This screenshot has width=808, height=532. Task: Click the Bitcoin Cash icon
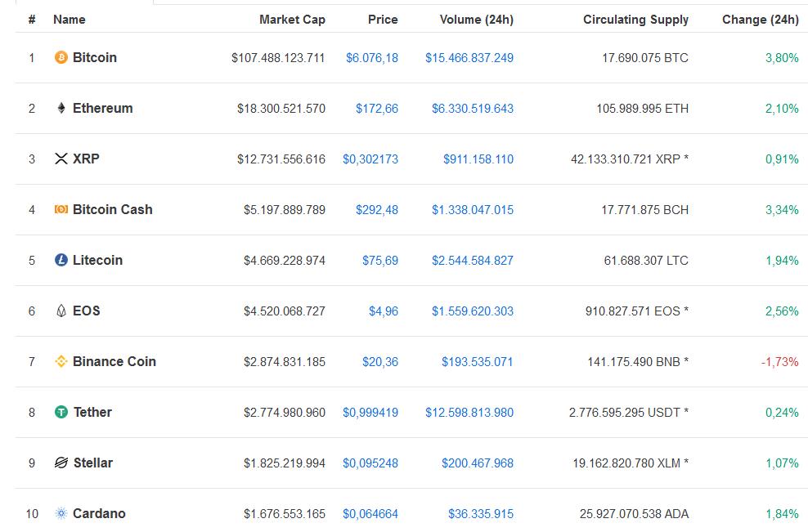(61, 209)
